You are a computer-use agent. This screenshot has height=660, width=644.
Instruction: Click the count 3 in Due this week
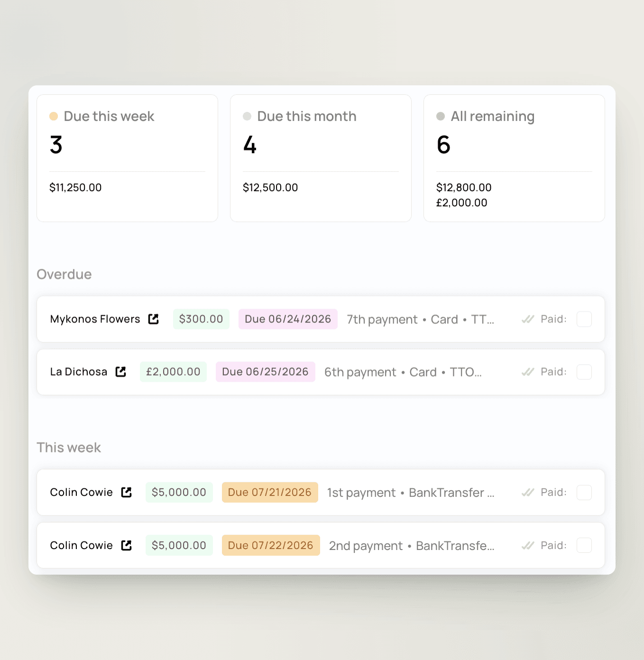pos(56,145)
